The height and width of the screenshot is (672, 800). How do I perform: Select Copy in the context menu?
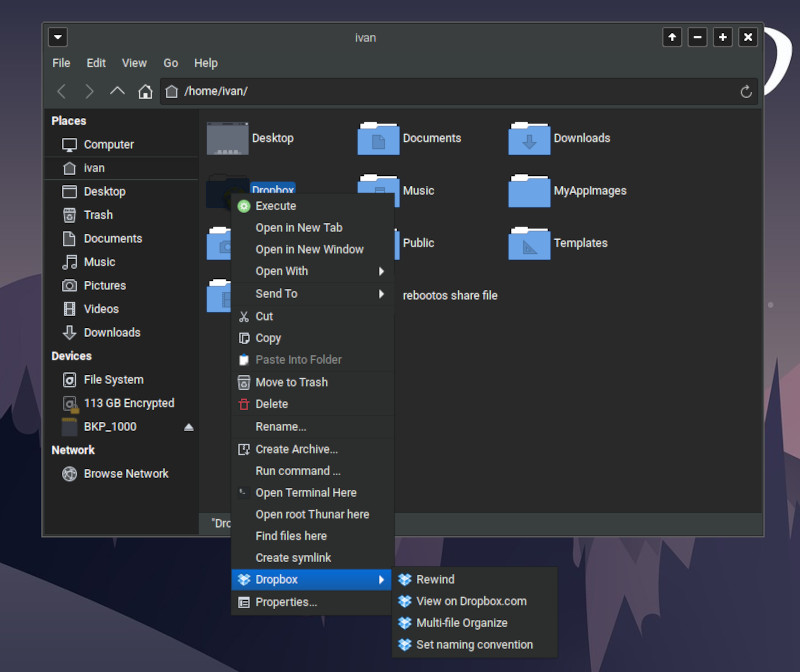pos(312,338)
